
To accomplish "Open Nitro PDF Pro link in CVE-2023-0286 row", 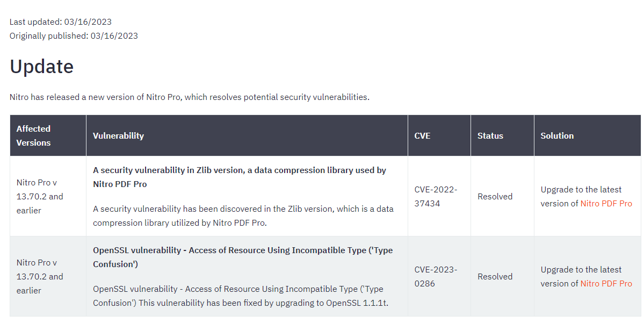I will tap(606, 284).
